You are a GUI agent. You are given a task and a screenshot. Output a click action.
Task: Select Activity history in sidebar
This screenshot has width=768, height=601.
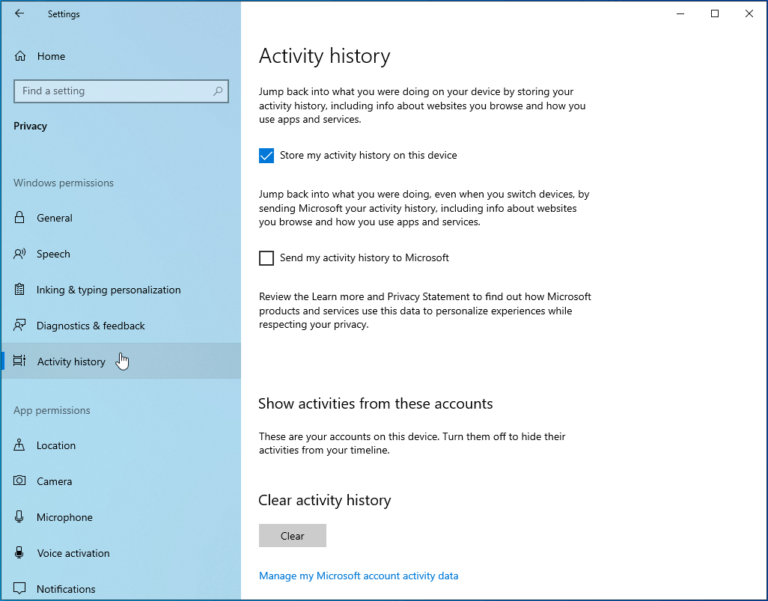[x=121, y=361]
